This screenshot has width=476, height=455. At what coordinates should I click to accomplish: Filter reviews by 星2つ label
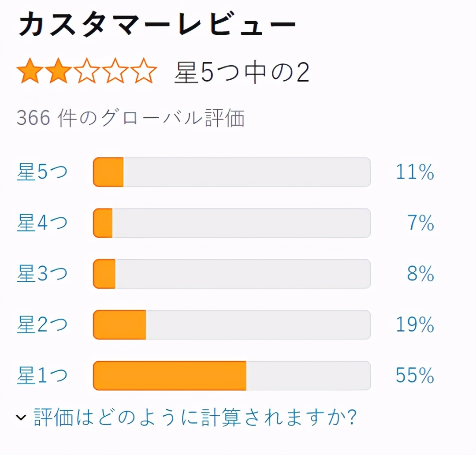click(42, 324)
